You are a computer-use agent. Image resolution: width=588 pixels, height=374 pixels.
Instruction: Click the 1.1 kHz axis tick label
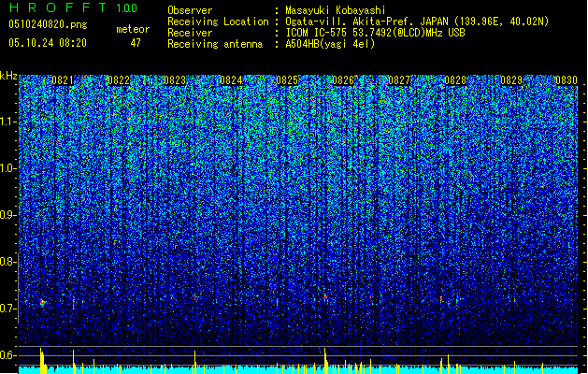pyautogui.click(x=8, y=122)
